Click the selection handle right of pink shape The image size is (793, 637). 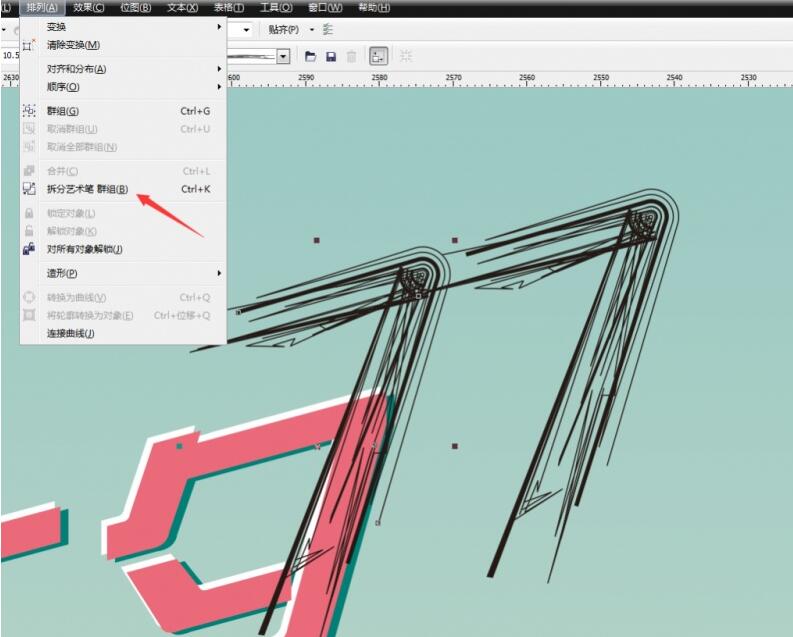tap(455, 446)
